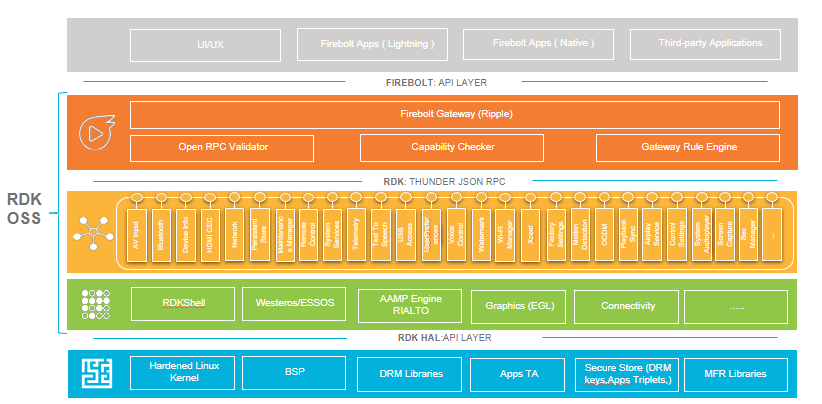This screenshot has height=404, width=822.
Task: Click the AAMP Engine RIALTO box
Action: point(409,306)
